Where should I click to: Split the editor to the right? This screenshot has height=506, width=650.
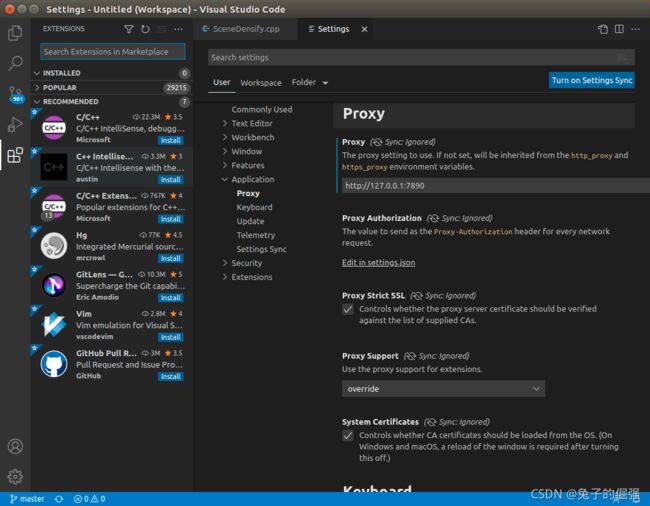619,29
